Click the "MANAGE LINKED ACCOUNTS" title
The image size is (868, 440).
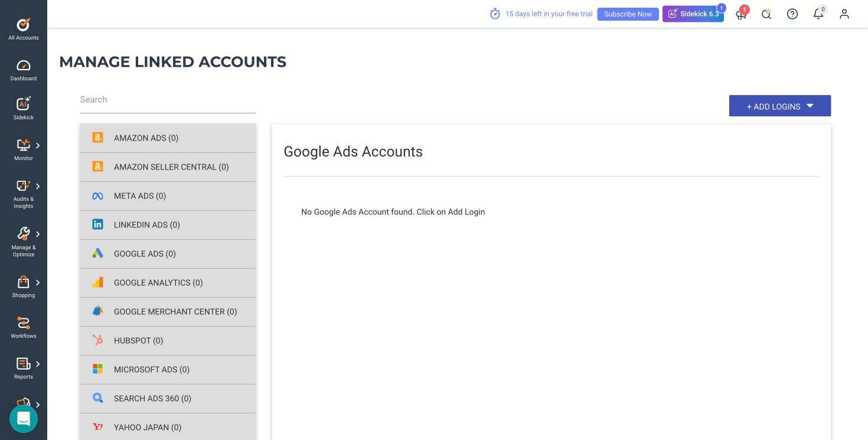[x=172, y=62]
